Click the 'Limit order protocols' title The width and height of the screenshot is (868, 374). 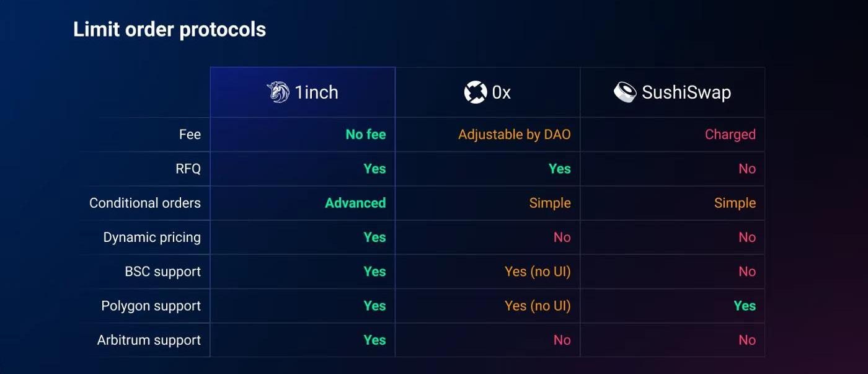[x=169, y=29]
